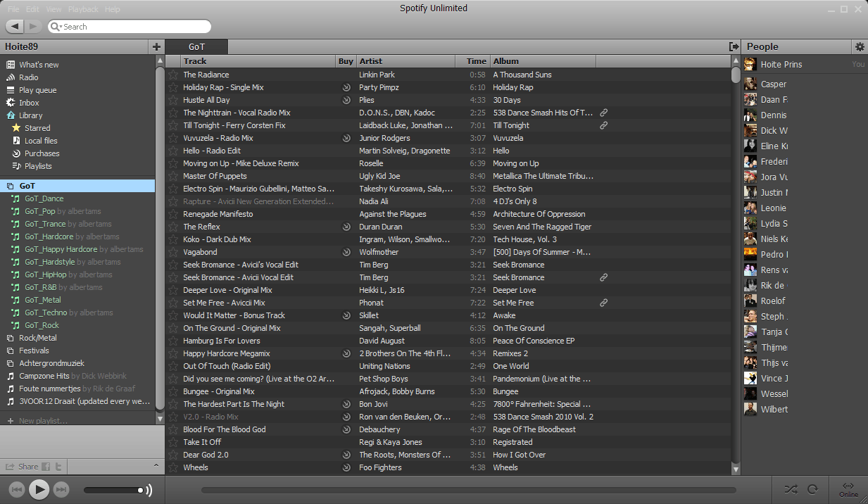Open the File menu
Image resolution: width=868 pixels, height=504 pixels.
tap(13, 9)
